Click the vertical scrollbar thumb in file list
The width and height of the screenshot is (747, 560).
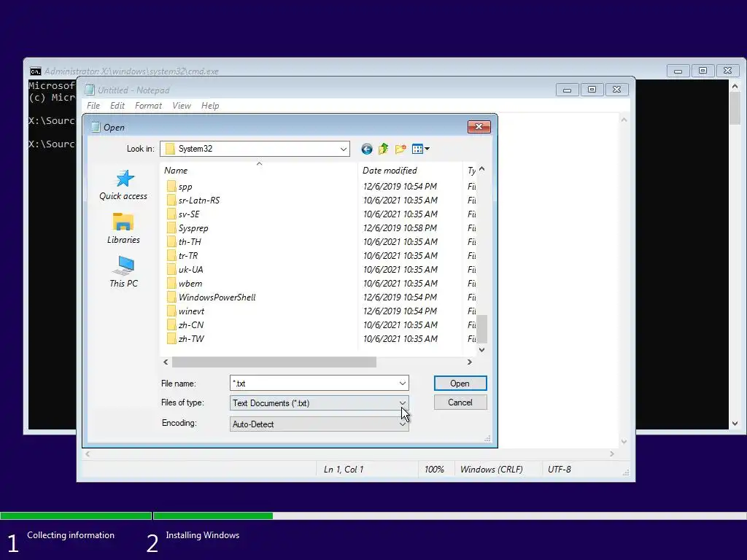(x=482, y=329)
